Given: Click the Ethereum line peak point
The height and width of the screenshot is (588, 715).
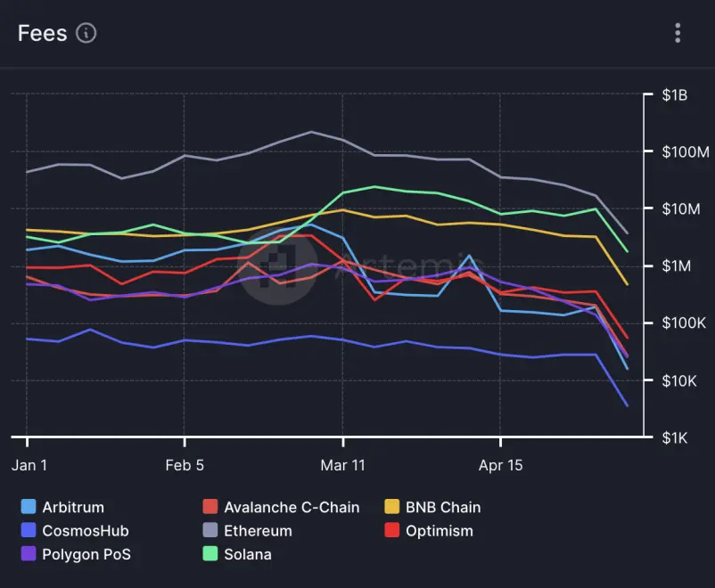Looking at the screenshot, I should 311,132.
